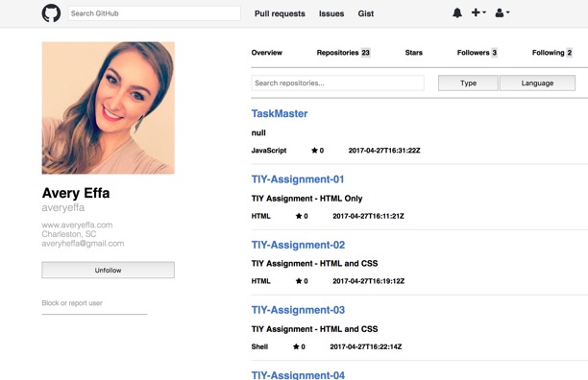Click Avery Effa's profile photo
Screen dimensions: 588x380
coord(108,107)
